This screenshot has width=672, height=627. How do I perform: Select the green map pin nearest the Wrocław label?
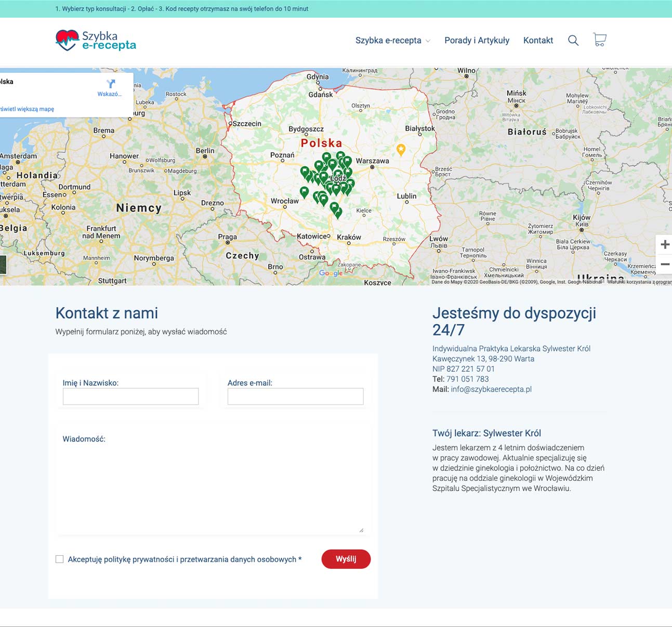pos(305,192)
